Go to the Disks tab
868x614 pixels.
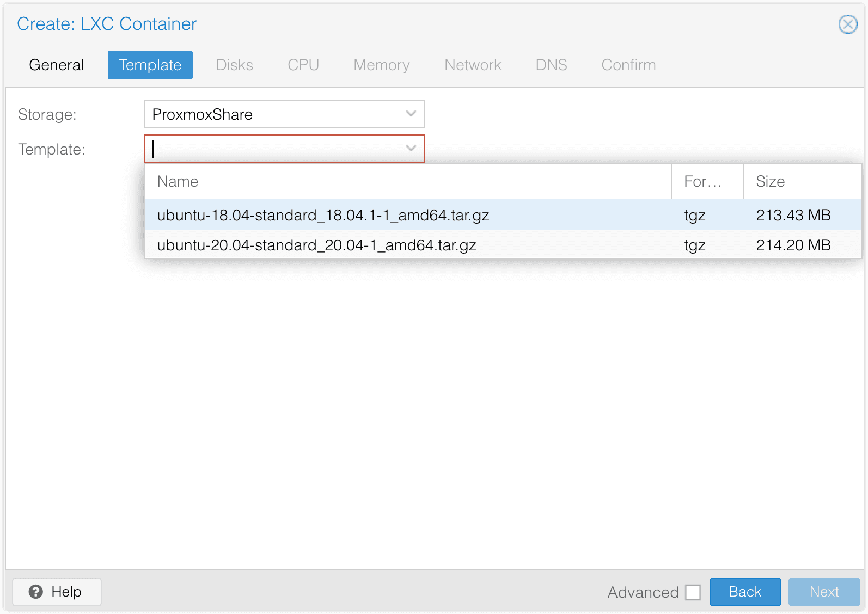(234, 65)
